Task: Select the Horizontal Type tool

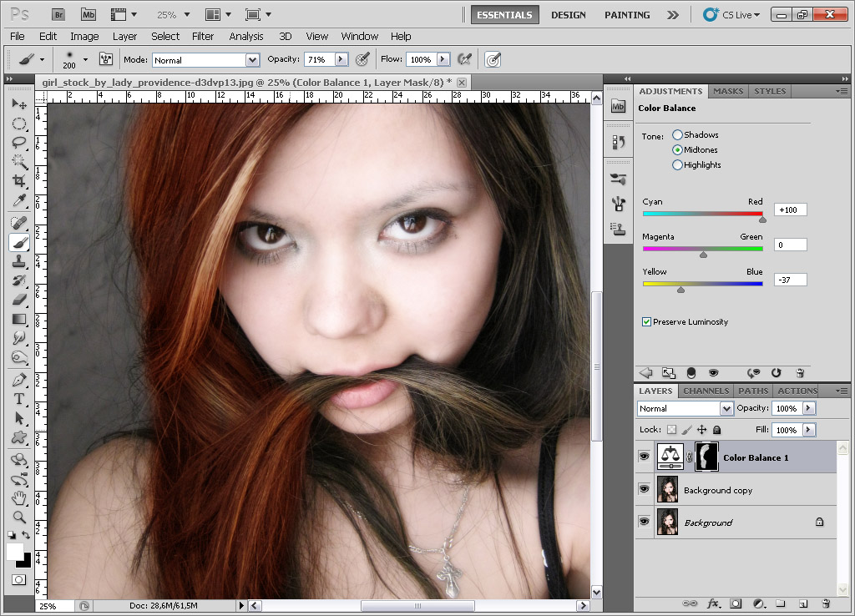Action: [x=19, y=399]
